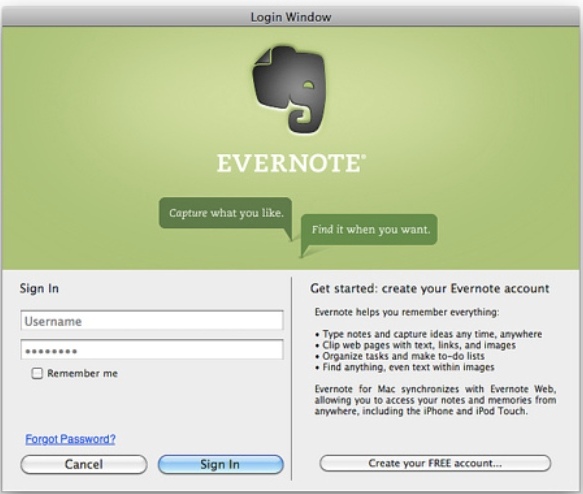Click the 'Remember me' label text
The height and width of the screenshot is (494, 583).
pyautogui.click(x=82, y=373)
